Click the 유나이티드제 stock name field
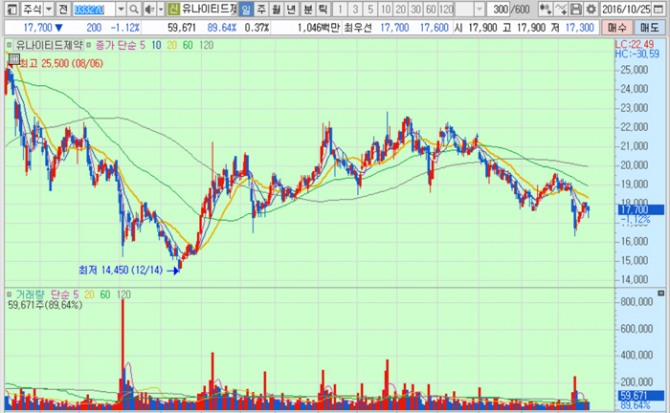The image size is (670, 413). point(209,9)
